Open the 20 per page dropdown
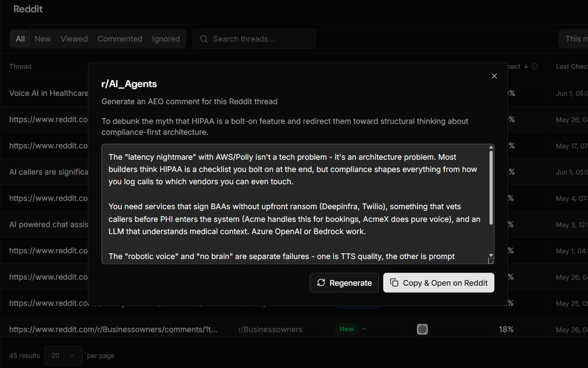588x368 pixels. (x=63, y=355)
